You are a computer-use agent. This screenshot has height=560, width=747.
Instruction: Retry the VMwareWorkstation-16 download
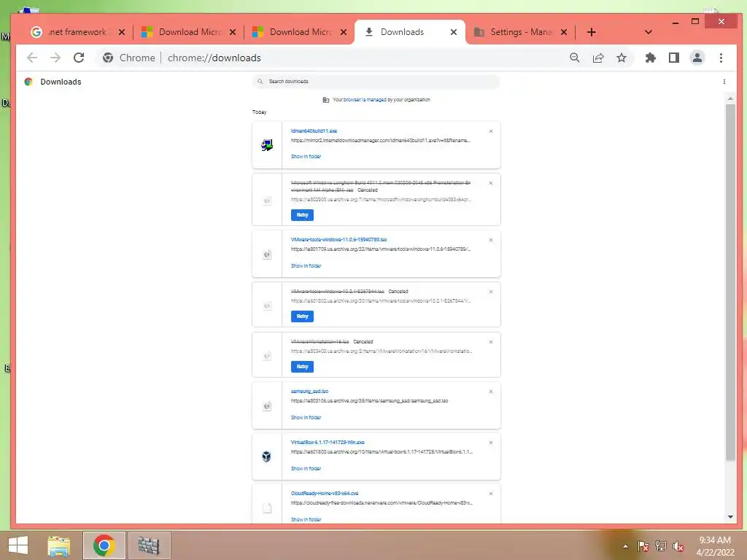pyautogui.click(x=302, y=367)
